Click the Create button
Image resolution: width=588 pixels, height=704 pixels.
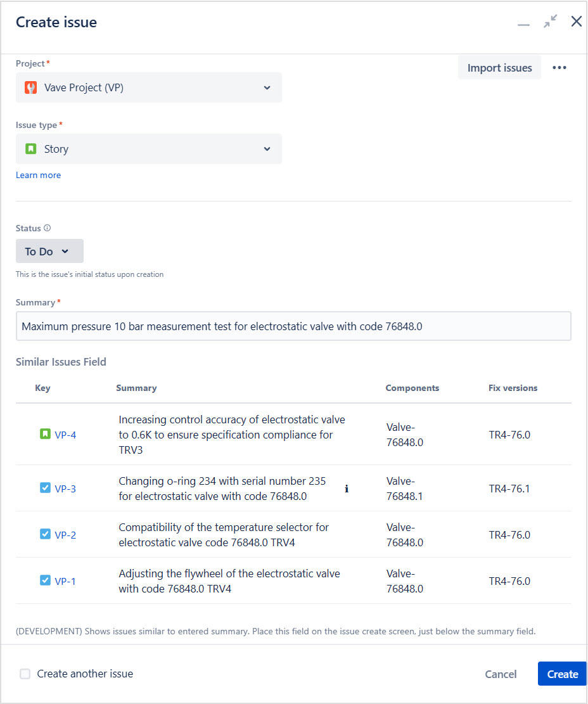tap(561, 674)
